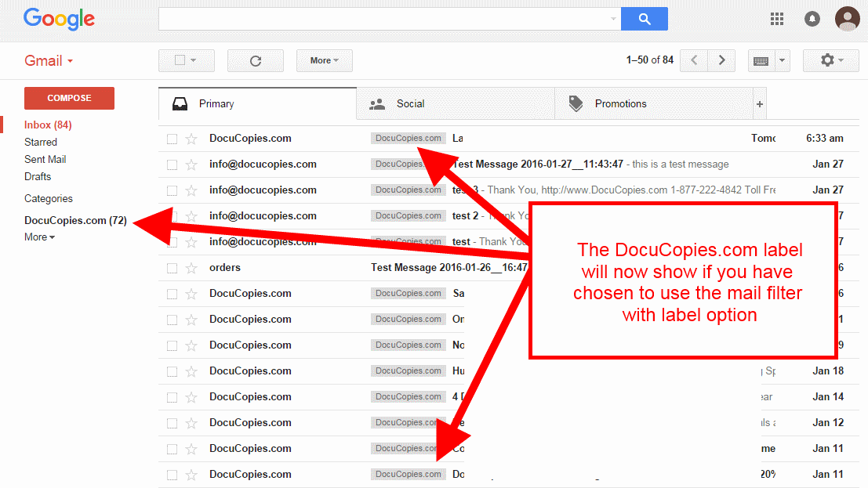The image size is (868, 488).
Task: Switch to the Promotions tab
Action: tap(619, 103)
